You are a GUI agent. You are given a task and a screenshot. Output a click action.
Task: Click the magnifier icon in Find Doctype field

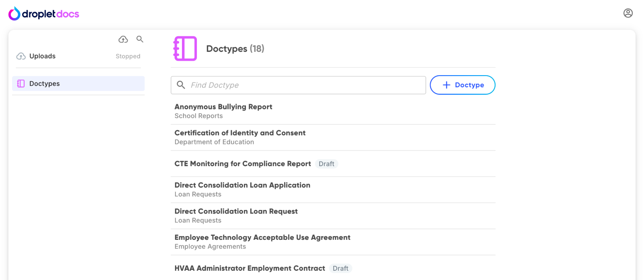pos(181,85)
